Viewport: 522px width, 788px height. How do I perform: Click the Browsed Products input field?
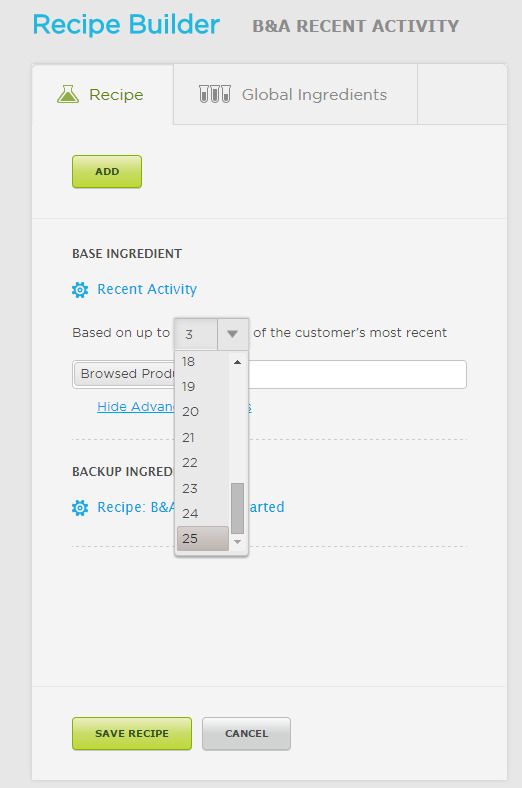(x=269, y=374)
